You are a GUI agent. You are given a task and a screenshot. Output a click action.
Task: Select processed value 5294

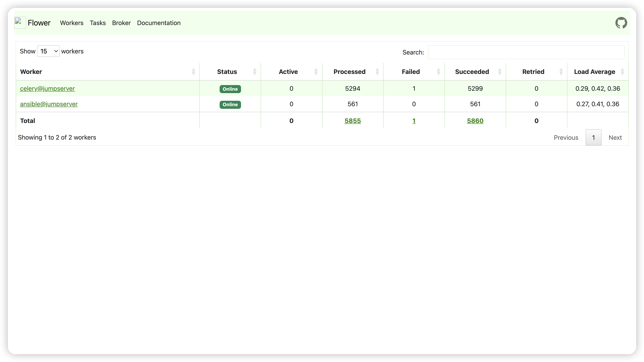[x=353, y=88]
